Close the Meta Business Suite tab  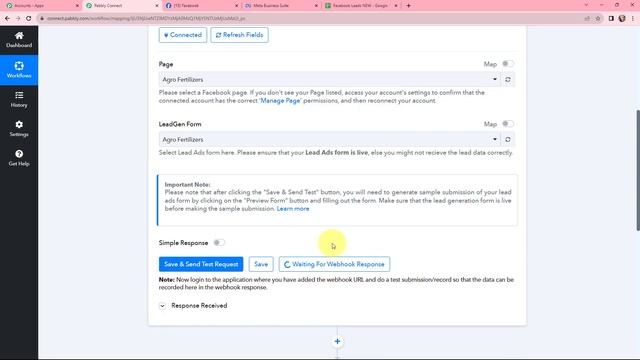tap(316, 6)
